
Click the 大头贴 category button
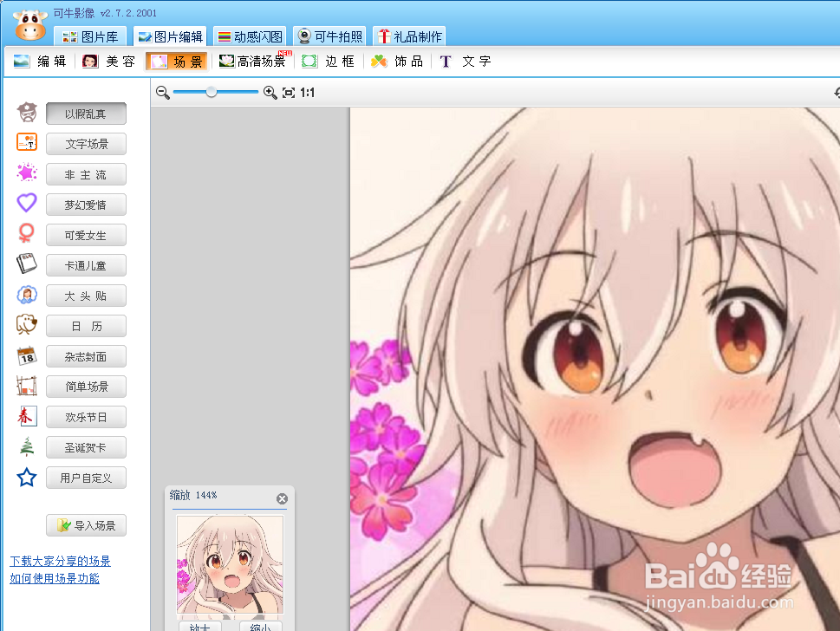pos(86,296)
